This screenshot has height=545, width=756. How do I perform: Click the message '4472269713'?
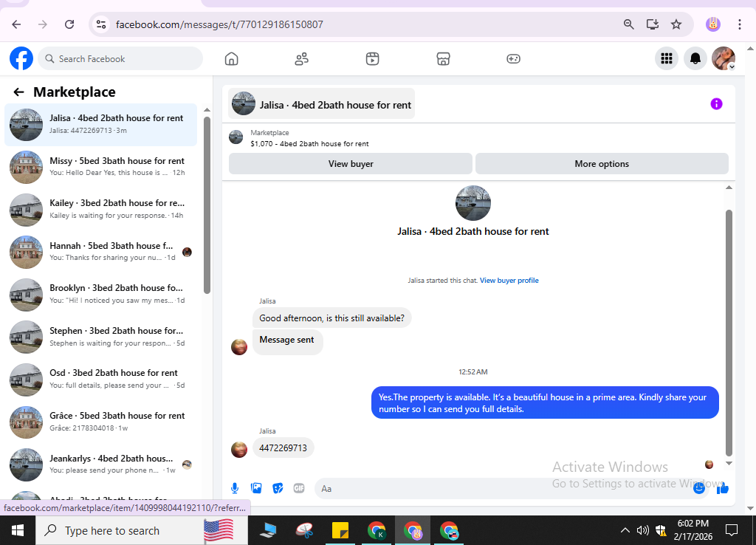(283, 448)
